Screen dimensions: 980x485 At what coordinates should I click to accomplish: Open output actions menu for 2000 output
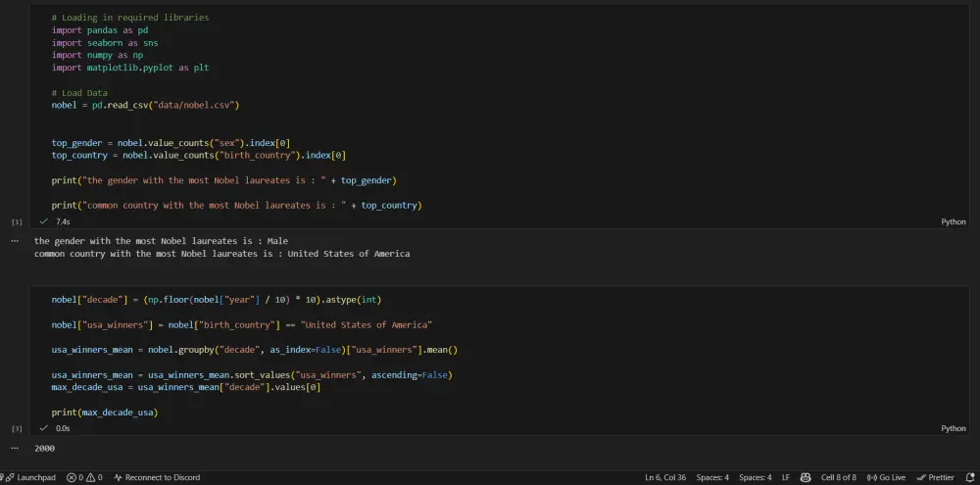click(x=15, y=448)
